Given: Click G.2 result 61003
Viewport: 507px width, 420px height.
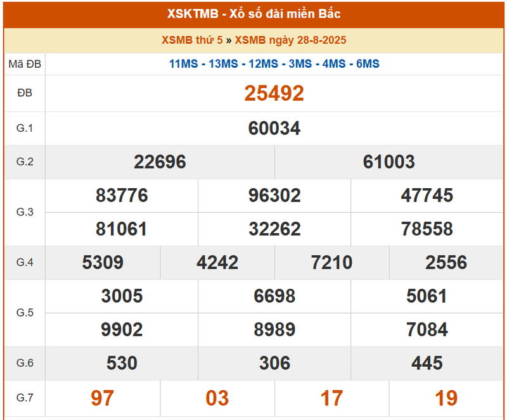Looking at the screenshot, I should [x=388, y=162].
